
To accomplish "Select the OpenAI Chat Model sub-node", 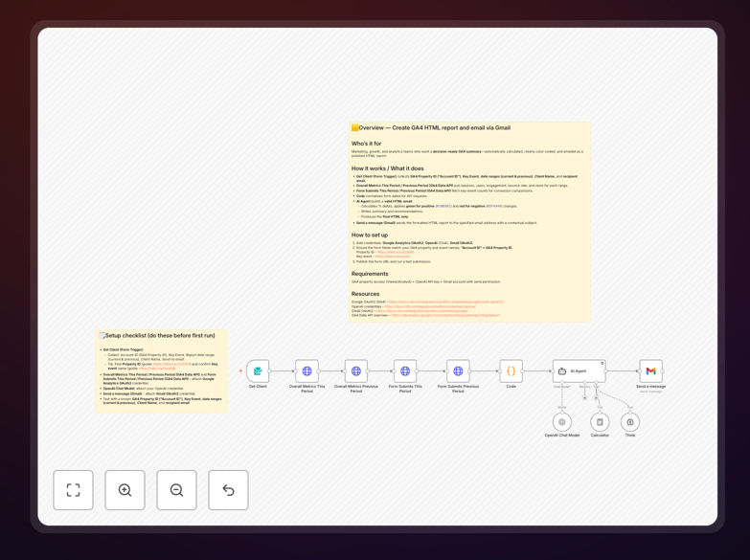I will click(x=562, y=422).
